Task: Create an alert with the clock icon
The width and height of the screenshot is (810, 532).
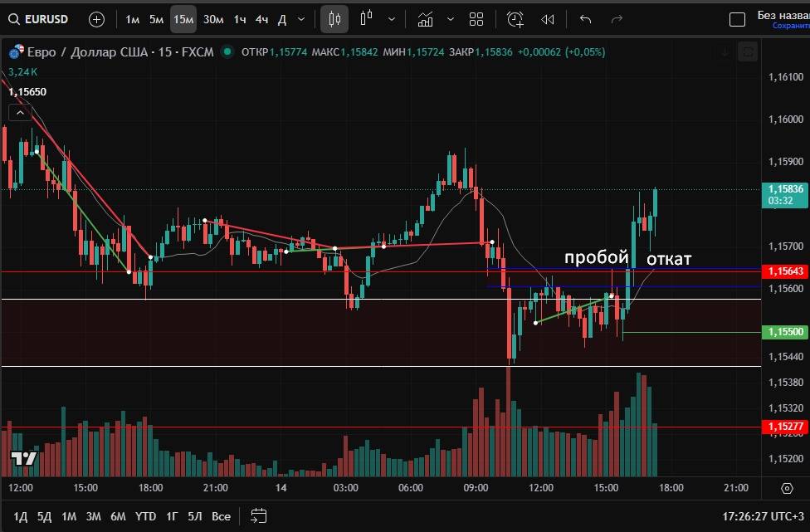Action: pos(515,19)
